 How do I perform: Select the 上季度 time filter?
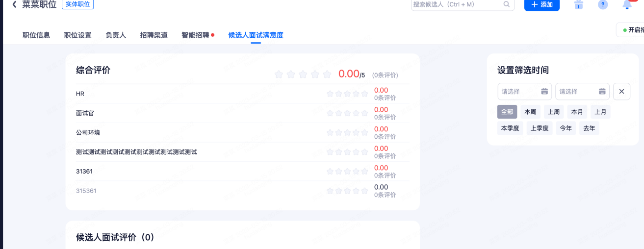pos(540,128)
